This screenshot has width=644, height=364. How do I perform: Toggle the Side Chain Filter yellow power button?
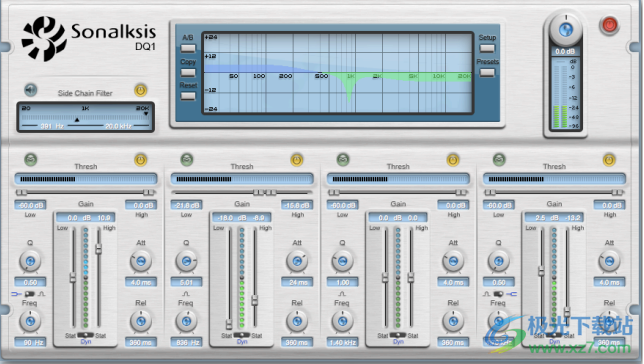point(140,90)
